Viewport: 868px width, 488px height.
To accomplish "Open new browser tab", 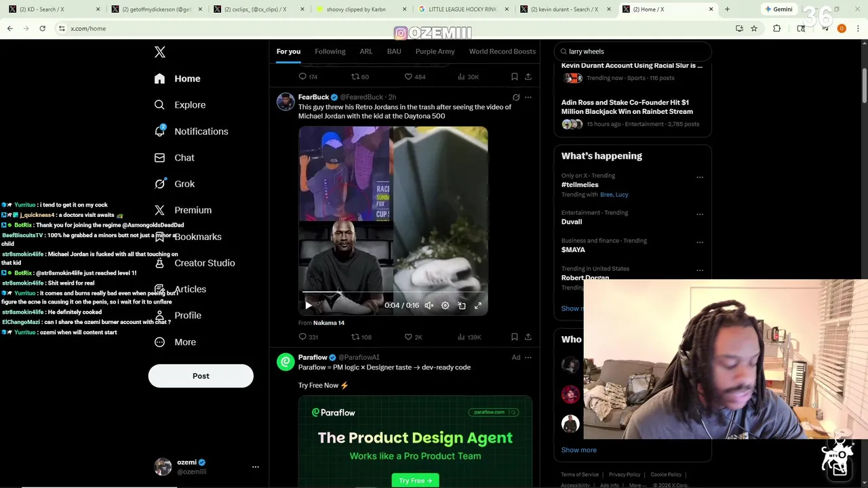I will click(727, 9).
